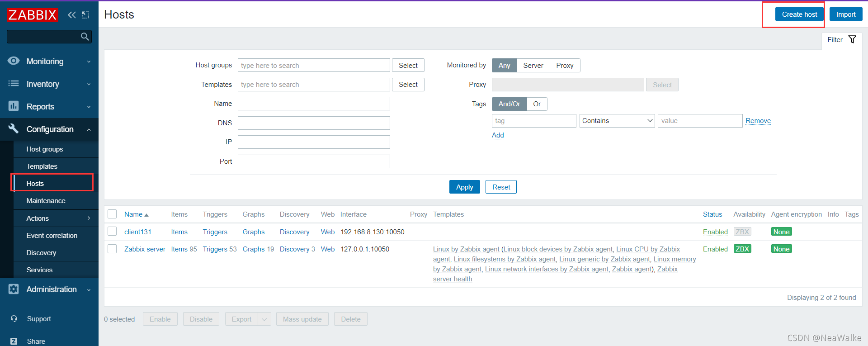
Task: Click the Filter funnel icon
Action: [x=852, y=39]
